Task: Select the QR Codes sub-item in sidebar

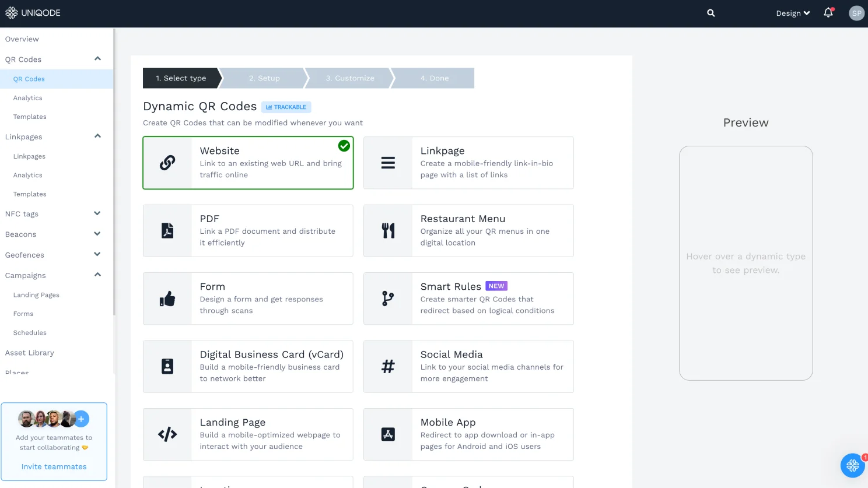Action: click(x=57, y=79)
